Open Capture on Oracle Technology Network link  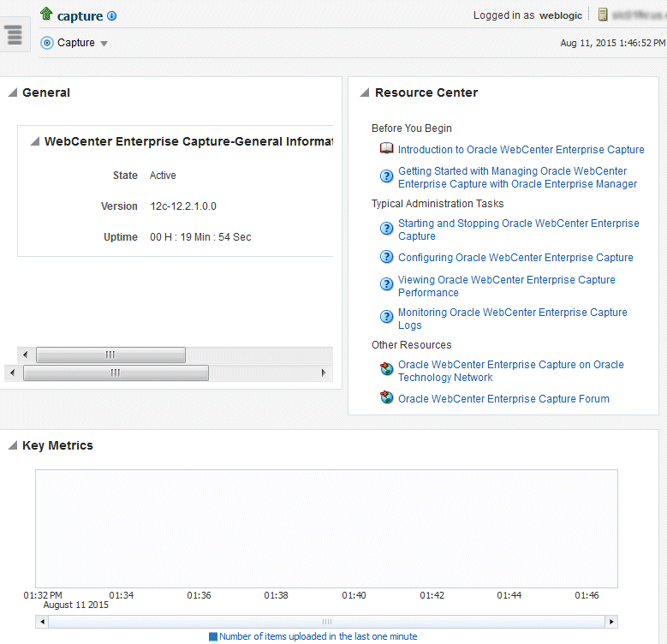point(511,371)
